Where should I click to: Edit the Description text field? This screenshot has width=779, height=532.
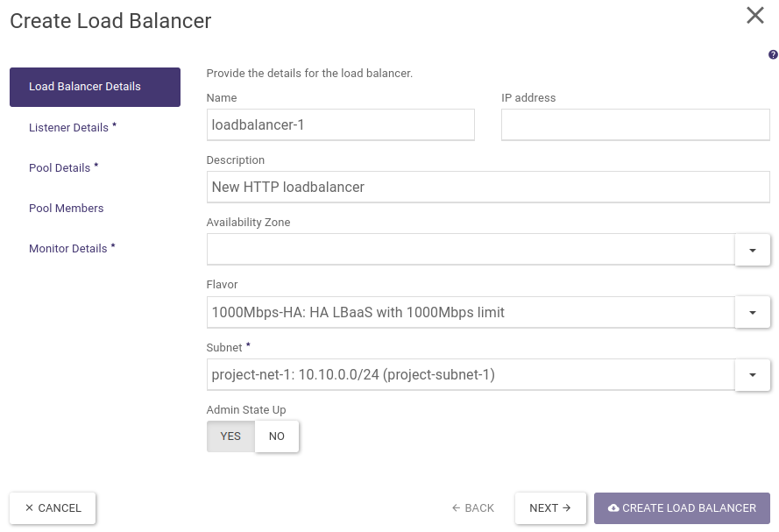coord(488,187)
